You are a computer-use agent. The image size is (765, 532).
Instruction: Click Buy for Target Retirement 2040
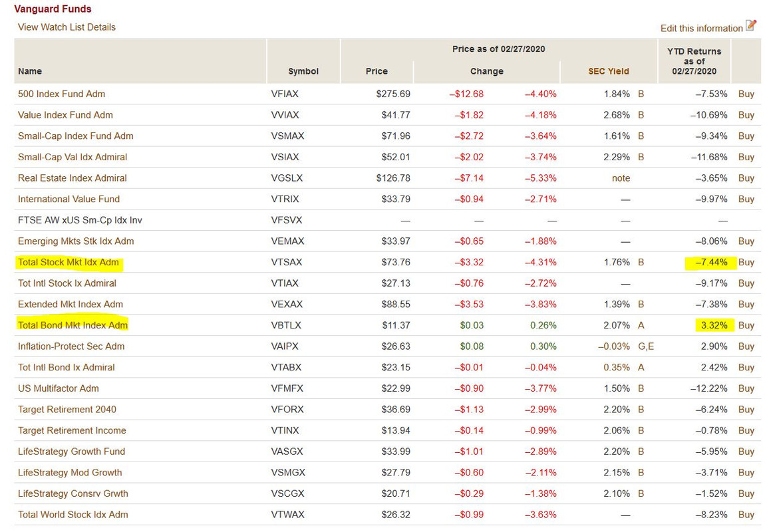(x=746, y=408)
